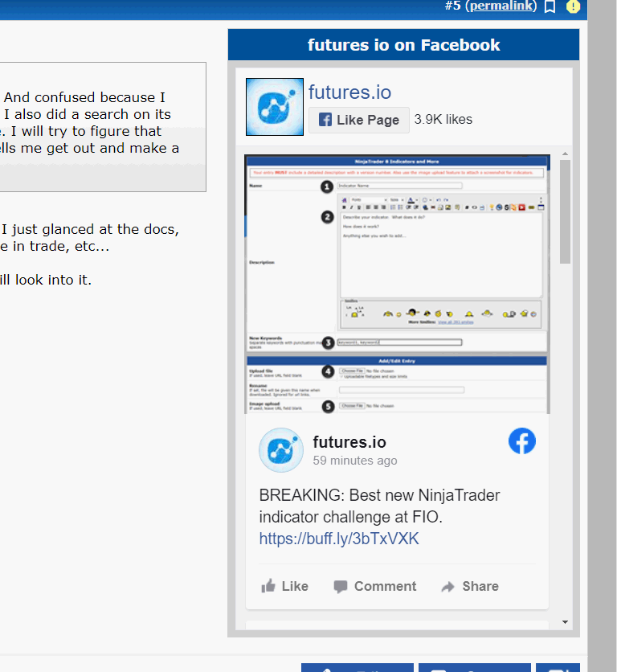
Task: Follow the https://buff.ly/3bTxVXK link
Action: pos(339,539)
